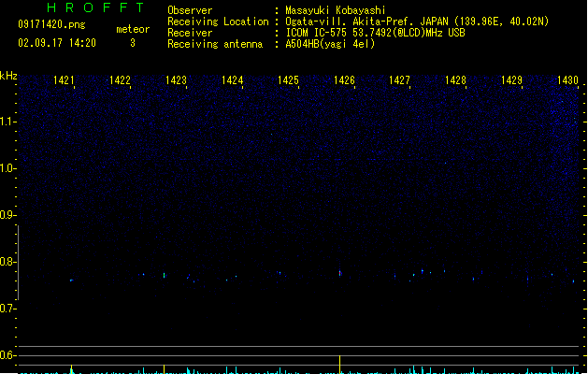Screen dimensions: 588x374
Task: Click the 1429 time axis marker
Action: tap(512, 80)
